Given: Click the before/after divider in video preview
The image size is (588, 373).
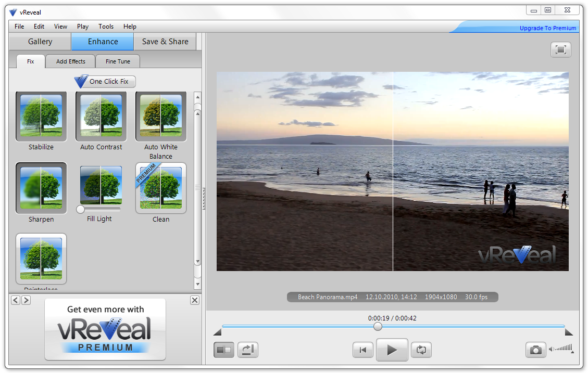Looking at the screenshot, I should click(x=393, y=172).
